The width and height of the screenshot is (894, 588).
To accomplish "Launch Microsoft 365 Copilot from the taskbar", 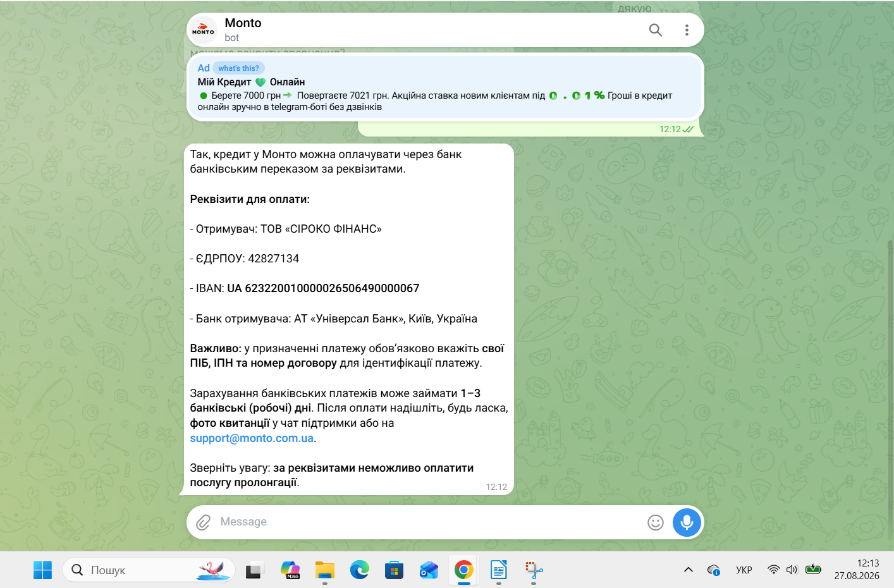I will [290, 570].
